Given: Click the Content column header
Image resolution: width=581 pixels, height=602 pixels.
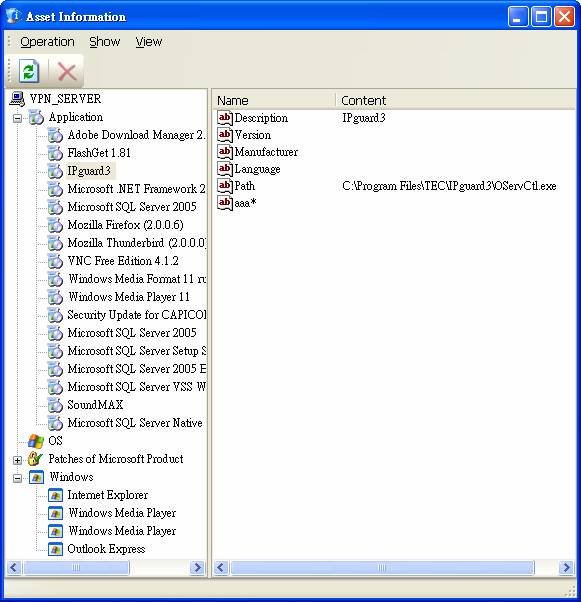Looking at the screenshot, I should pos(455,101).
